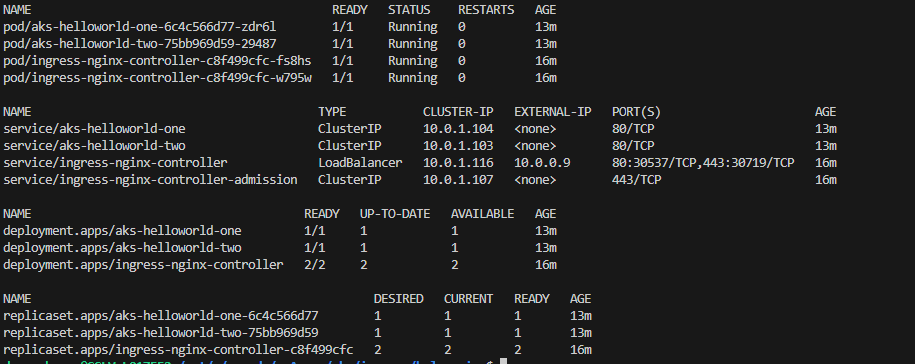
Task: Click the AVAILABLE column header
Action: tap(483, 214)
